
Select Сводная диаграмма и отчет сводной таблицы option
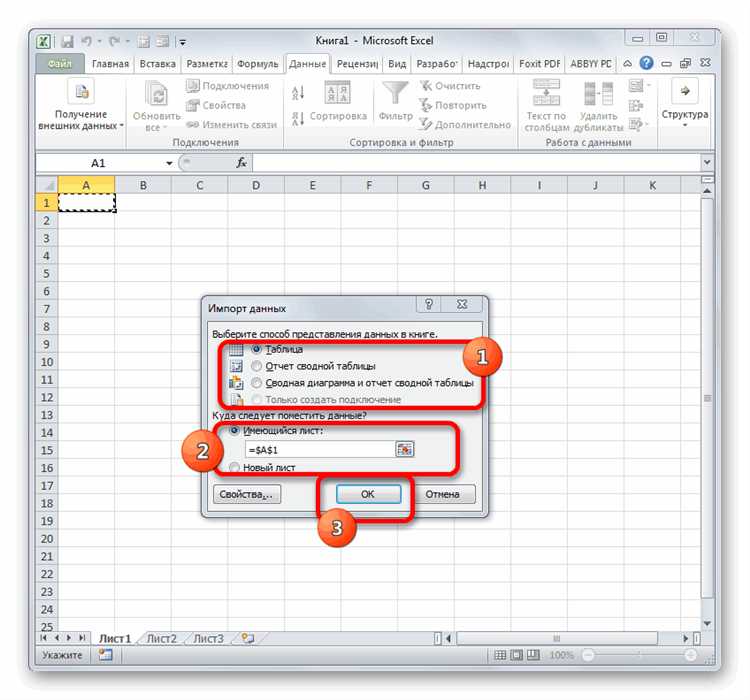(257, 383)
